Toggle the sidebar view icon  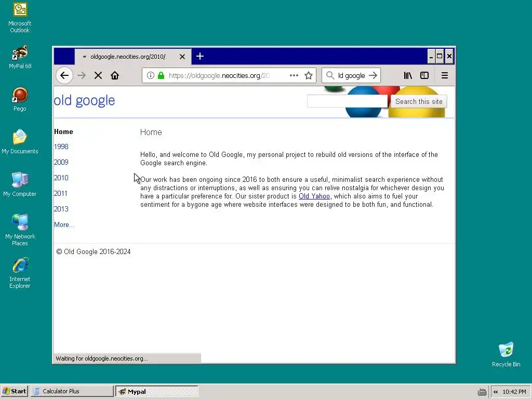pos(424,75)
